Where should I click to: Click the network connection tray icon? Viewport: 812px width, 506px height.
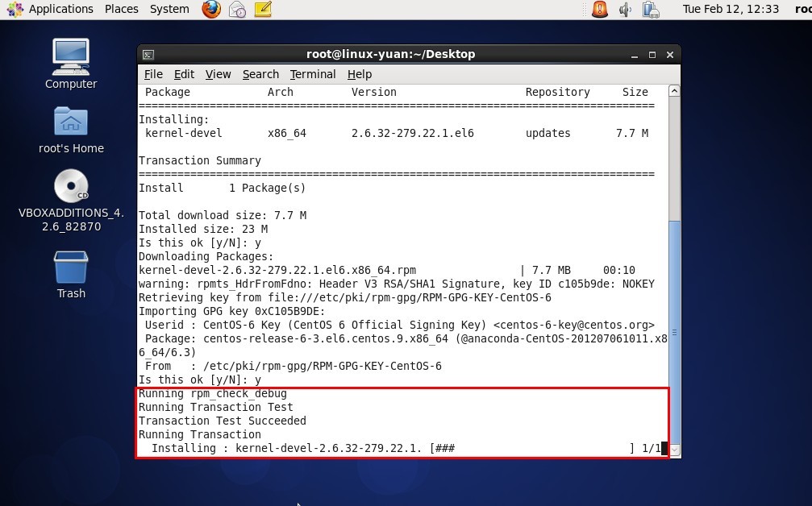(x=651, y=10)
